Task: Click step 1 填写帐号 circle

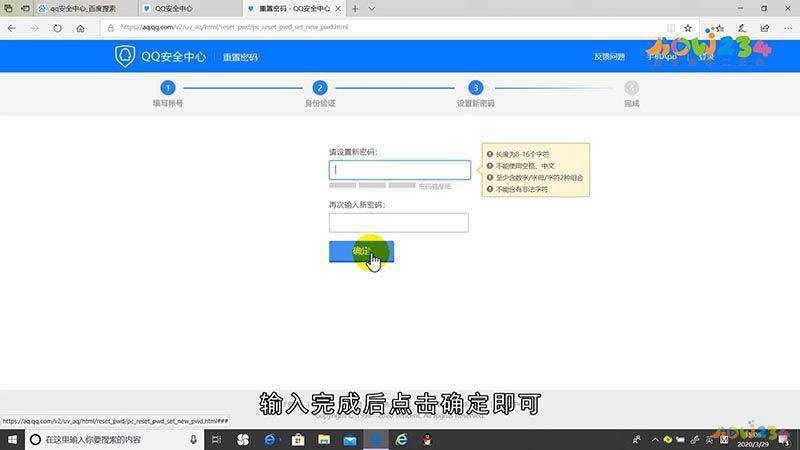Action: point(167,88)
